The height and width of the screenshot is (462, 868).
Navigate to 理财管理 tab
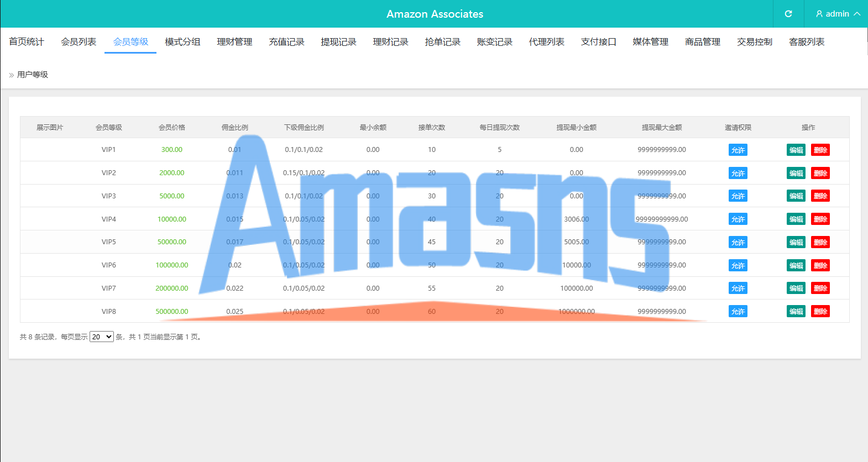click(x=234, y=42)
